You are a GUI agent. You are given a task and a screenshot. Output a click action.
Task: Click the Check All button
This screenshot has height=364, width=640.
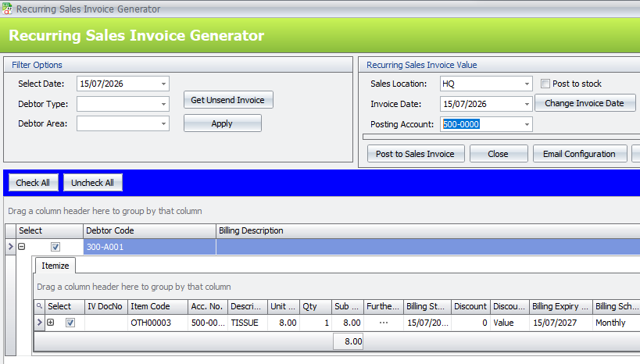tap(33, 183)
